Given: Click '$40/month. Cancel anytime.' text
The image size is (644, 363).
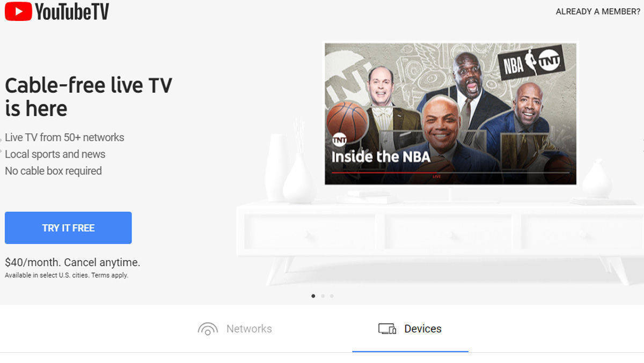Looking at the screenshot, I should coord(72,263).
